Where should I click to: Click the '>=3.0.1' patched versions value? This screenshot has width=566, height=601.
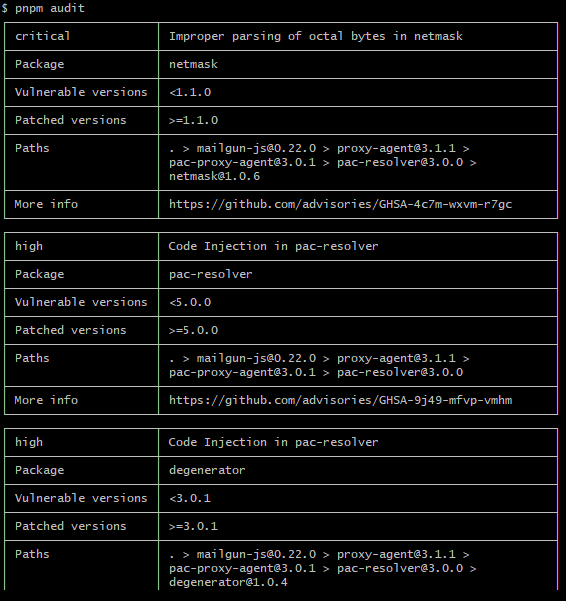(194, 526)
